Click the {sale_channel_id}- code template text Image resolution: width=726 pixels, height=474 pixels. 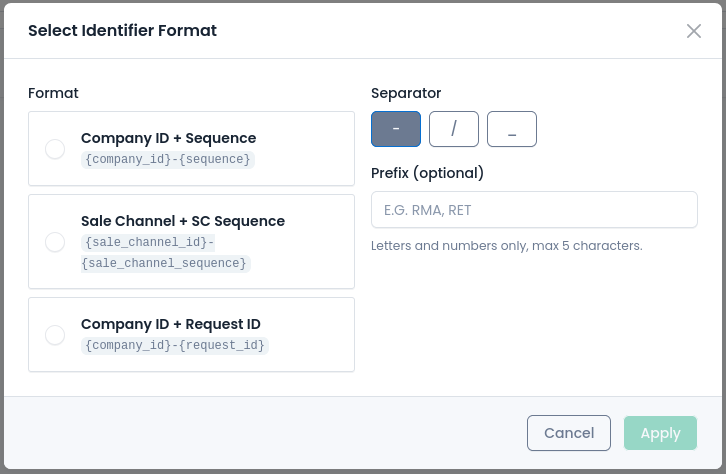tap(149, 243)
